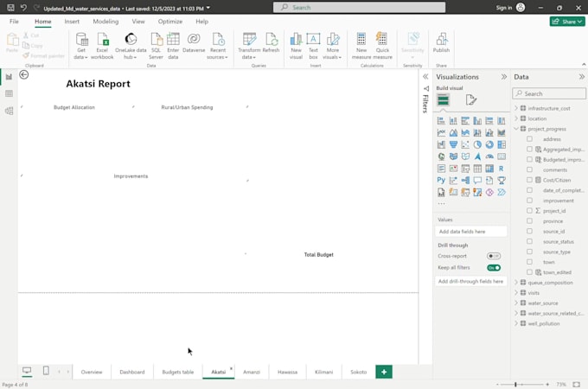Screen dimensions: 588x389
Task: Collapse the Visualizations pane
Action: (x=504, y=77)
